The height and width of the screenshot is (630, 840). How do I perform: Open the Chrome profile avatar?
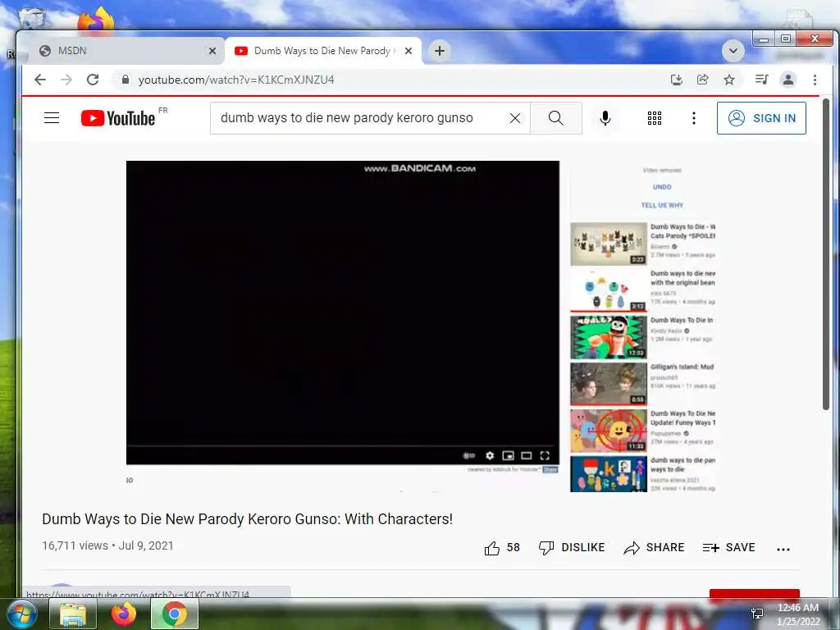pos(788,80)
